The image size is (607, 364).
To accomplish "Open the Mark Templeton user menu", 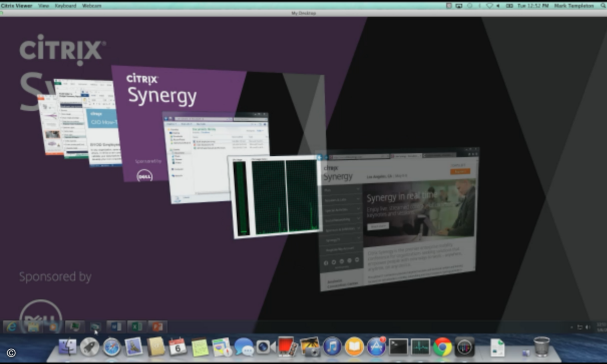I will click(x=573, y=6).
